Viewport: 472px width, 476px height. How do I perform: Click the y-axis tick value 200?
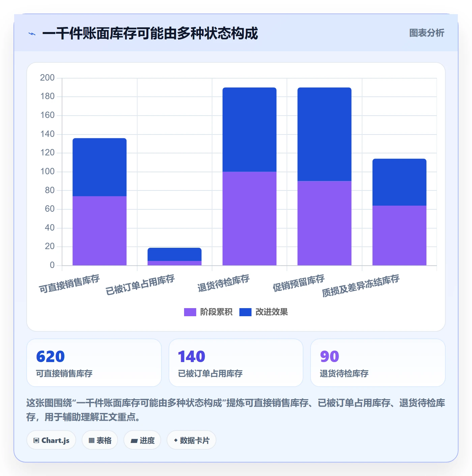pyautogui.click(x=47, y=78)
